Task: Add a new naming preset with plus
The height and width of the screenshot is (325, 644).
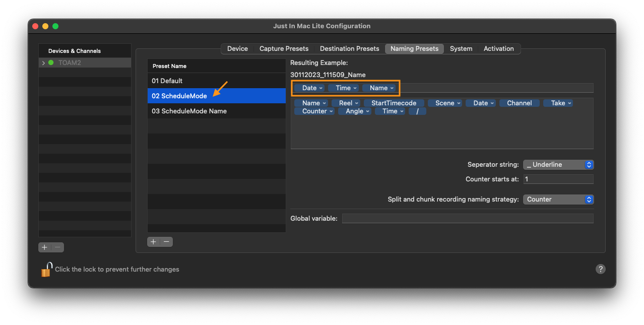Action: 154,242
